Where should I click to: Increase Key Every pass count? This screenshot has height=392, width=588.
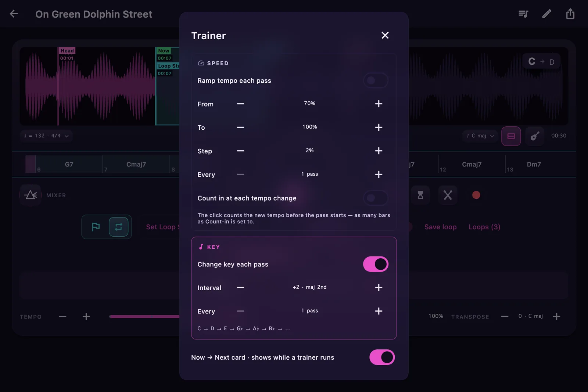379,311
